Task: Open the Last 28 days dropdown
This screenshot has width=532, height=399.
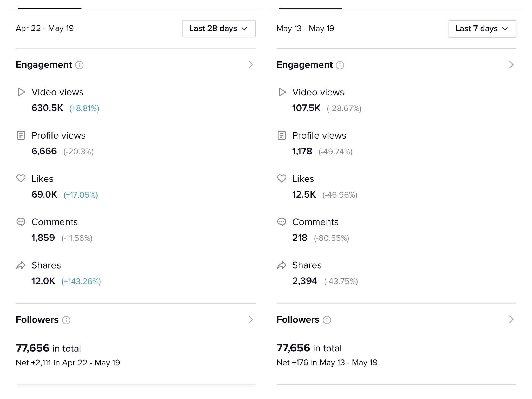Action: [x=219, y=29]
